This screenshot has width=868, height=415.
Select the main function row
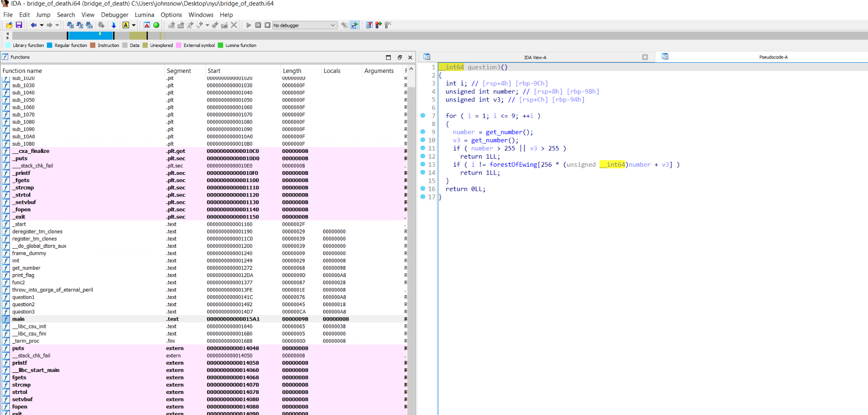coord(204,319)
